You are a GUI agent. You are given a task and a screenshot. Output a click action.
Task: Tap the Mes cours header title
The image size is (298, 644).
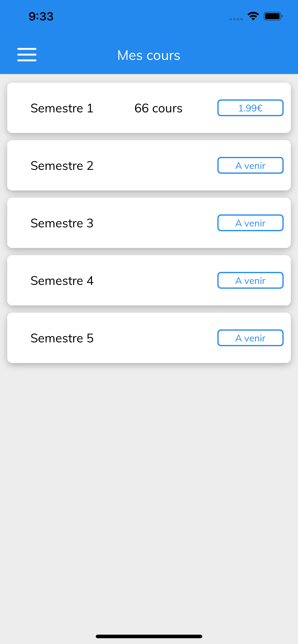149,55
